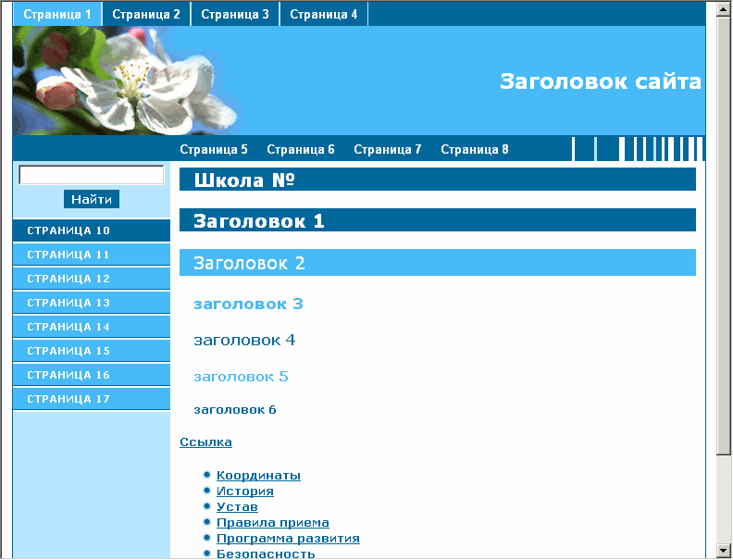Switch to Страница 2 tab

tap(146, 14)
